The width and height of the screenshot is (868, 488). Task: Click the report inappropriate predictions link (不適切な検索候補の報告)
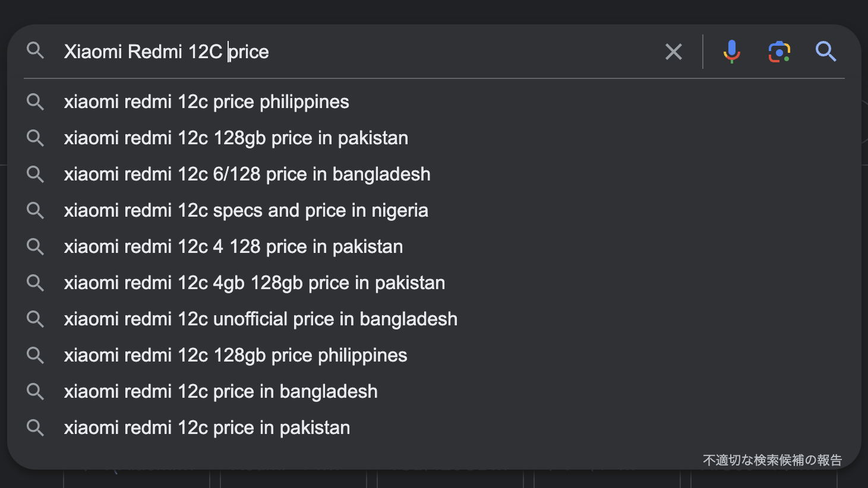[x=772, y=460]
